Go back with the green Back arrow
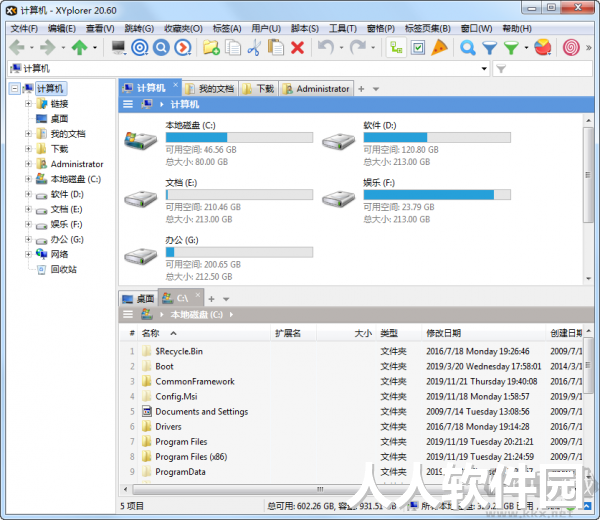Screen dimensions: 600x520 point(17,47)
